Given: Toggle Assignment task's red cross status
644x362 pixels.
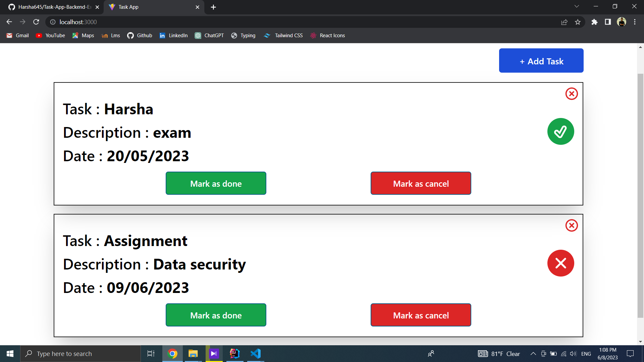Looking at the screenshot, I should [x=560, y=263].
